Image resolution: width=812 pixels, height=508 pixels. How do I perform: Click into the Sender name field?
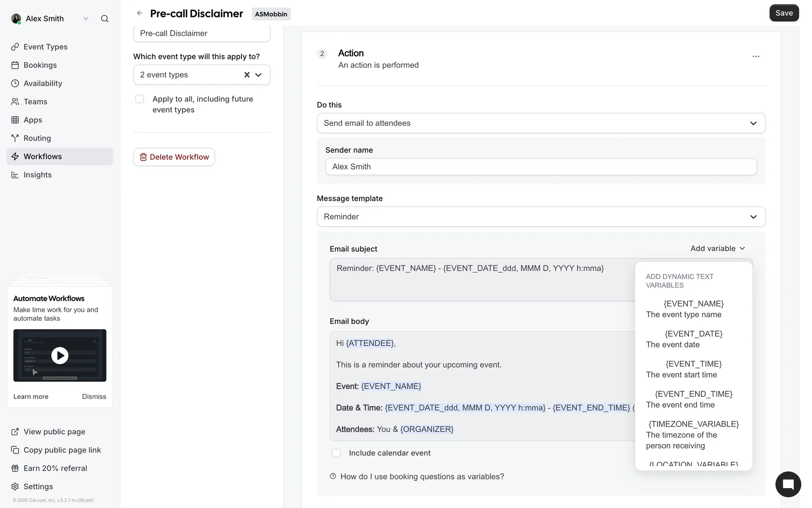(x=541, y=167)
